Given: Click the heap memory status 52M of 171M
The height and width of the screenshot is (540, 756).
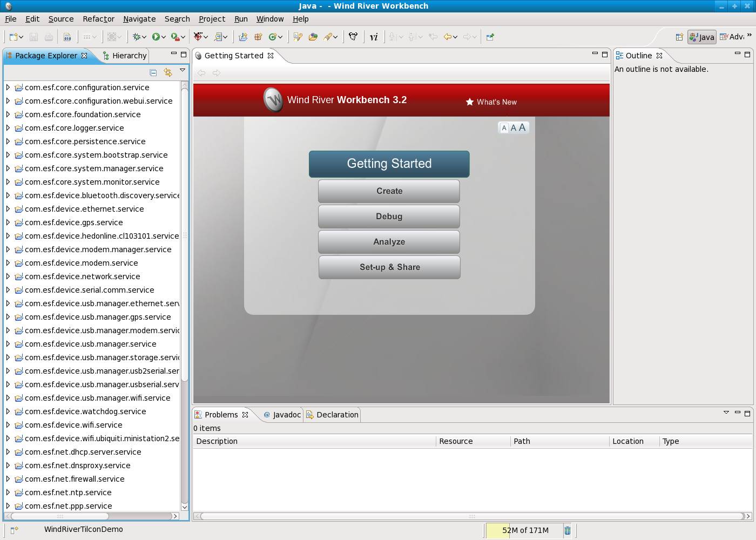Looking at the screenshot, I should 525,530.
